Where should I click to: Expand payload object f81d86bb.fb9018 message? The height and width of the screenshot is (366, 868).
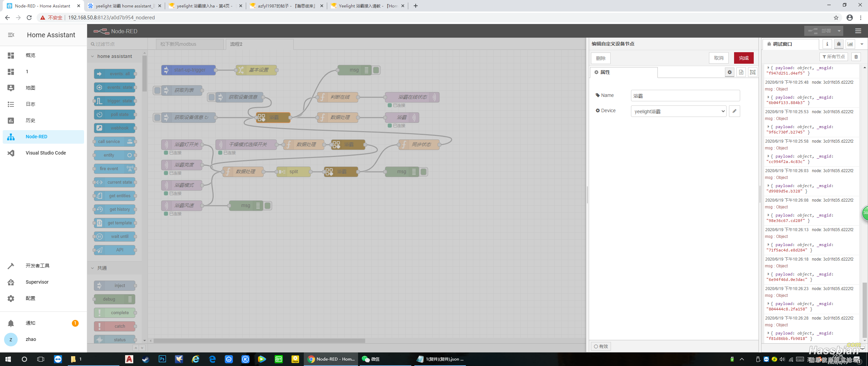768,333
